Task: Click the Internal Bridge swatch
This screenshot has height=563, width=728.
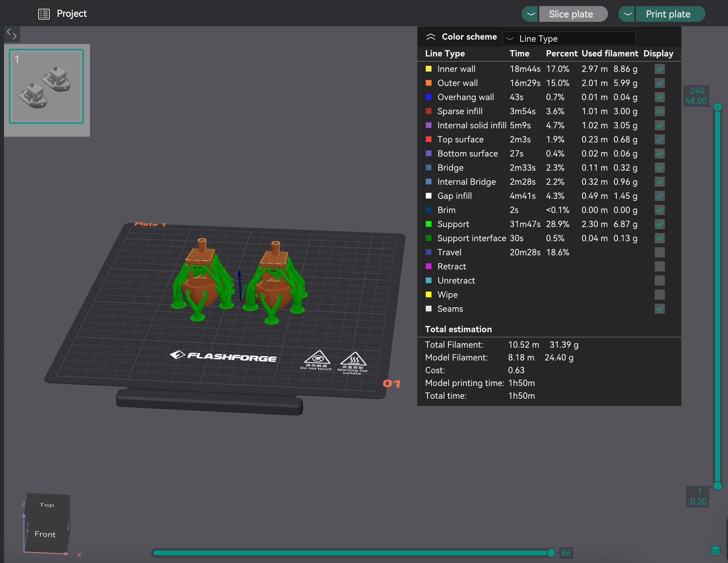Action: coord(429,182)
